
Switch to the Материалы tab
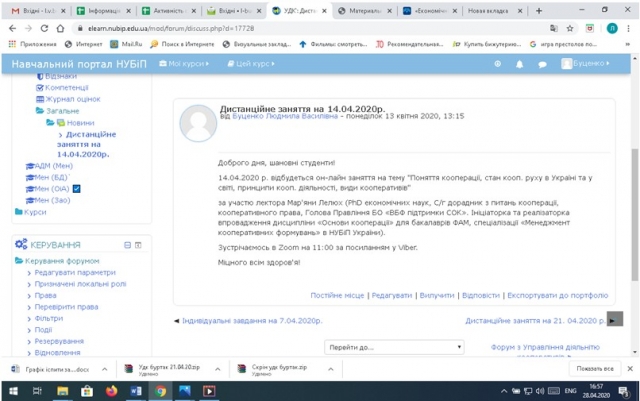[x=364, y=11]
